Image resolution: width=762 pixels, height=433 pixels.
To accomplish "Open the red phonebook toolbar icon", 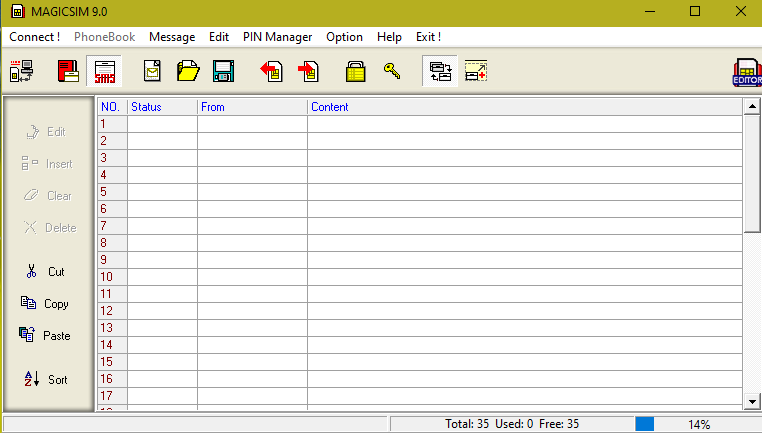I will 68,71.
